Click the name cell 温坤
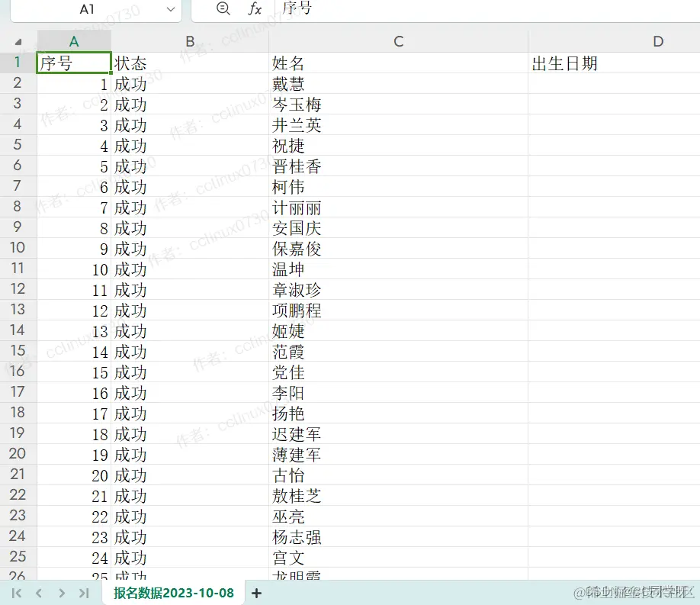 coord(398,269)
